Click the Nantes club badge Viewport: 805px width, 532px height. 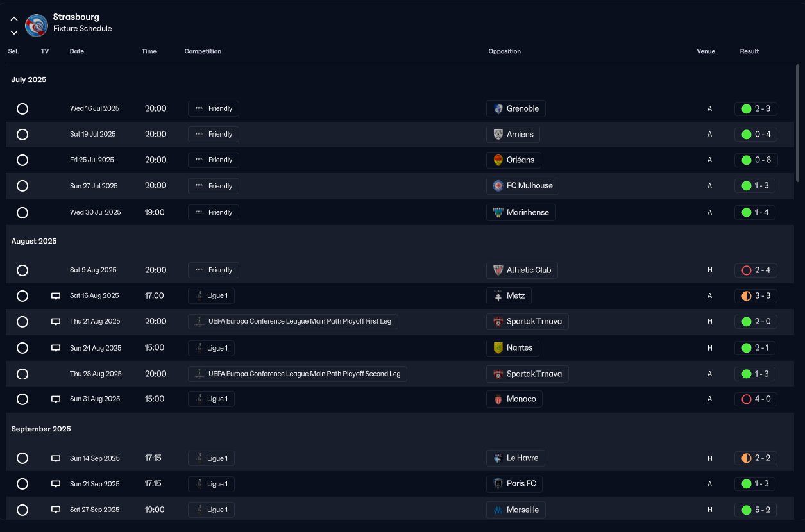(498, 348)
